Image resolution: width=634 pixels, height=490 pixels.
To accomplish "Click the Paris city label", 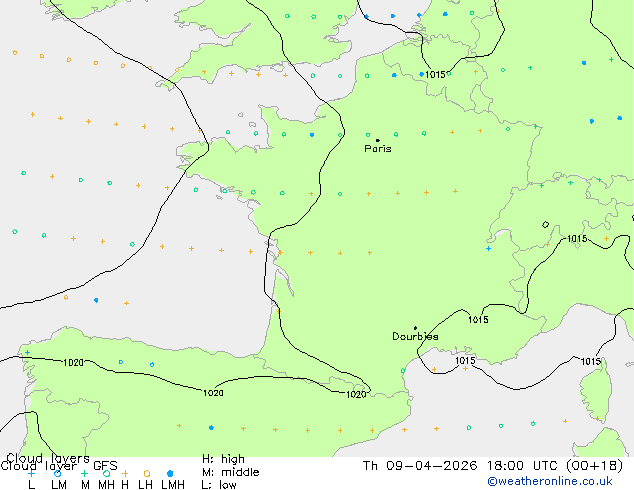I will click(378, 149).
